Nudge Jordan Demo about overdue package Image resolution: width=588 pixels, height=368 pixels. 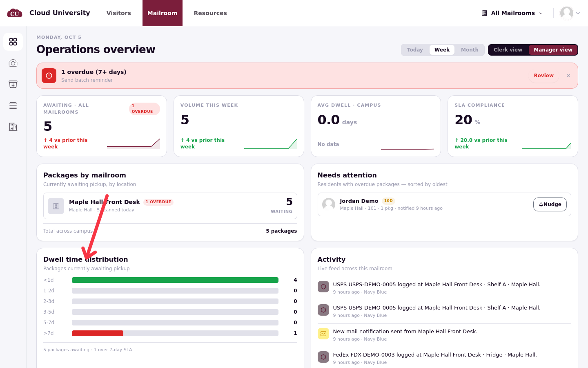pyautogui.click(x=550, y=204)
